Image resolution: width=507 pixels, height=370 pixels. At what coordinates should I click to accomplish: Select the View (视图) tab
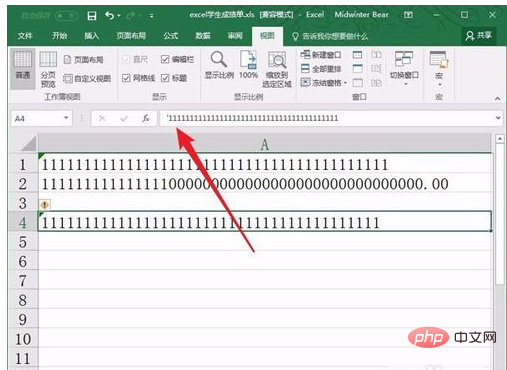(267, 36)
